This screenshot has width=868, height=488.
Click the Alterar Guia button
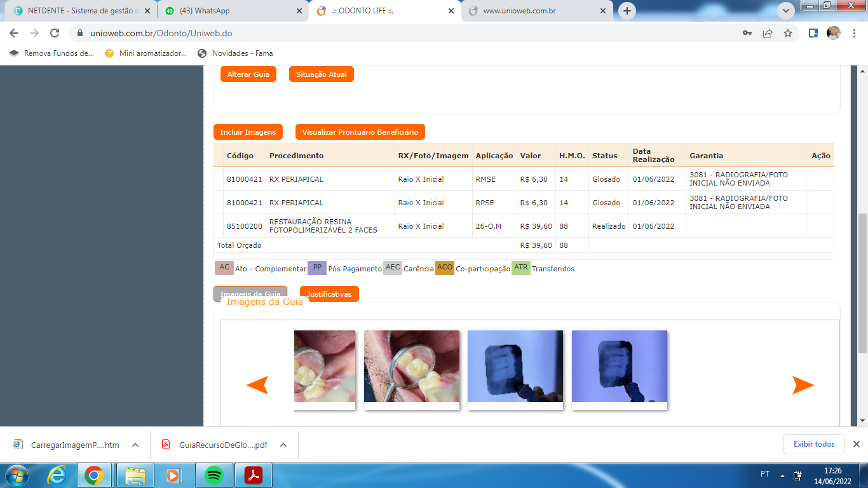point(248,74)
